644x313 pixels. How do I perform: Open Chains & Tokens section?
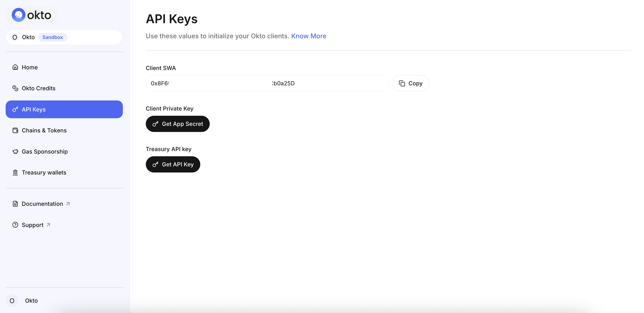coord(64,130)
